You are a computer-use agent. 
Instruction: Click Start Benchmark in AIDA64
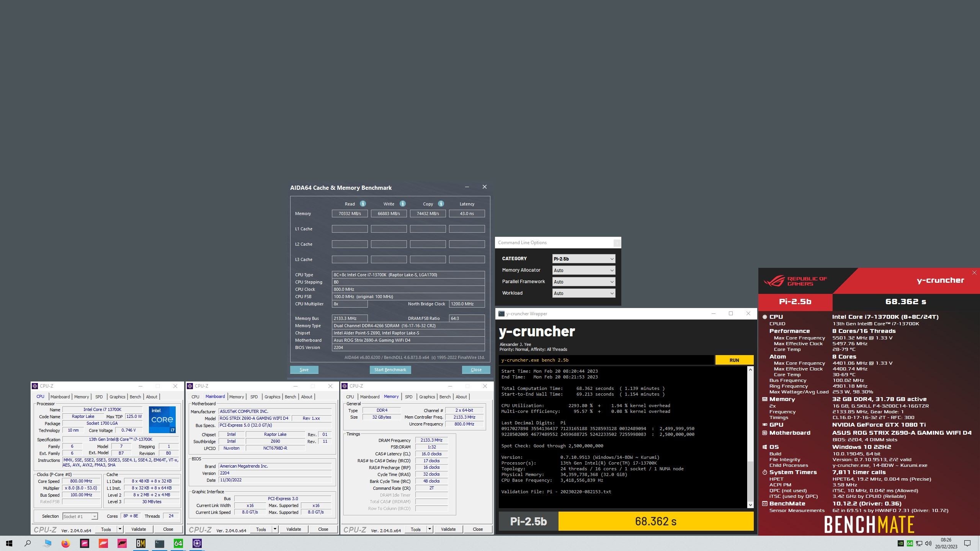click(x=390, y=370)
